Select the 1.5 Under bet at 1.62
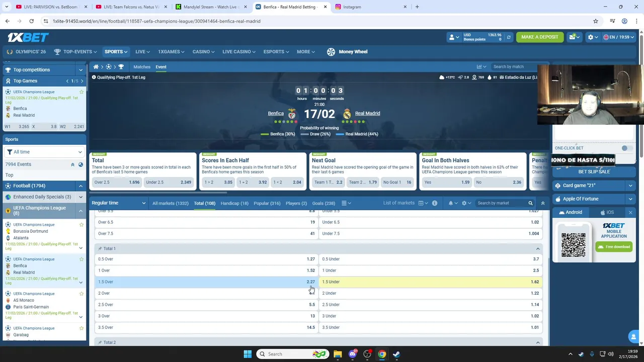Viewport: 644px width, 362px height. pyautogui.click(x=431, y=282)
